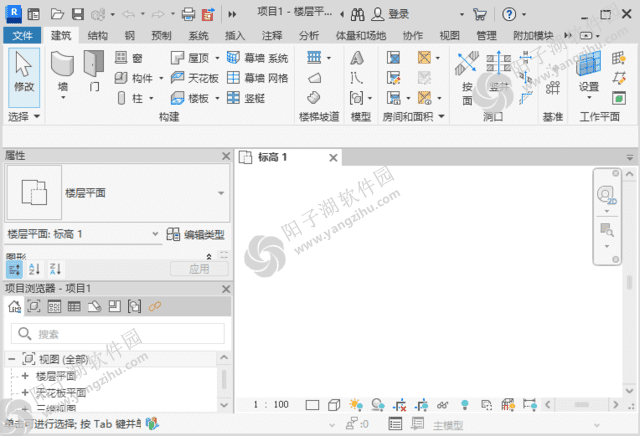The width and height of the screenshot is (640, 436).
Task: Select the ramp tool in 楼梯坡道 panel
Action: coord(314,78)
